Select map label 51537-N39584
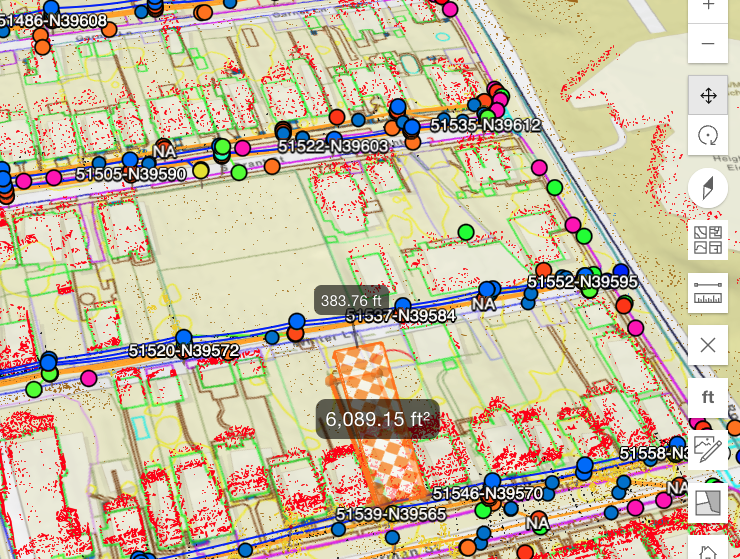Image resolution: width=740 pixels, height=559 pixels. click(401, 315)
